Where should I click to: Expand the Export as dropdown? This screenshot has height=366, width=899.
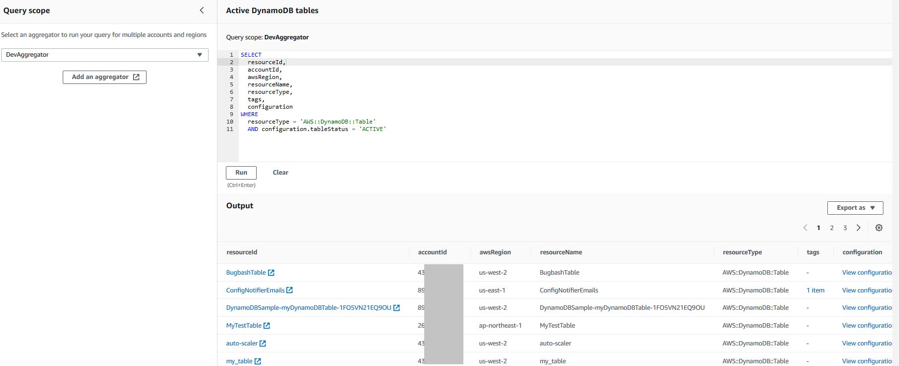coord(855,208)
